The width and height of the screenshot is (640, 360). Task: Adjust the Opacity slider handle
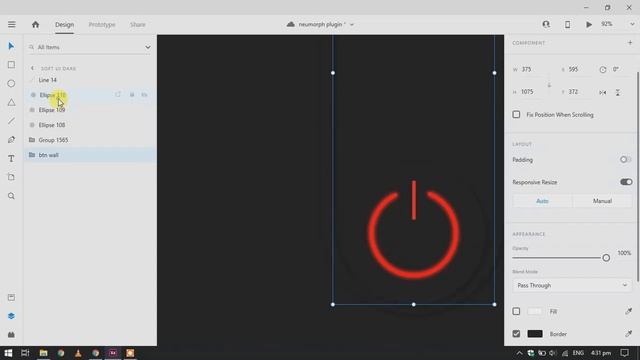pyautogui.click(x=606, y=258)
